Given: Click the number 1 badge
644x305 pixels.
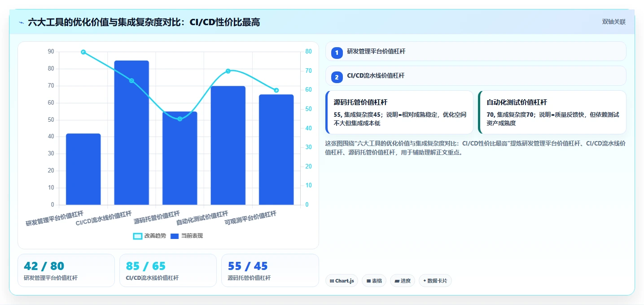Looking at the screenshot, I should pos(337,53).
